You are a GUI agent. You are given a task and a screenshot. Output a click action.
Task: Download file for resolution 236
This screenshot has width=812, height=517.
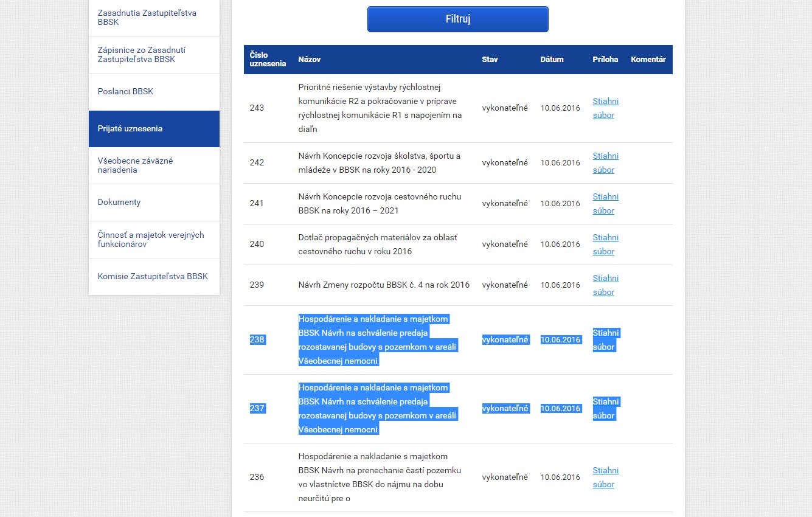point(605,477)
